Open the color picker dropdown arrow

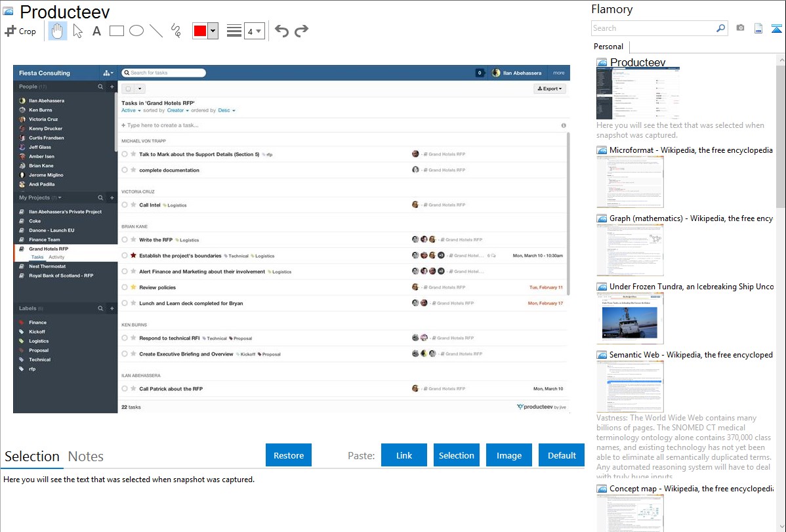pyautogui.click(x=213, y=31)
